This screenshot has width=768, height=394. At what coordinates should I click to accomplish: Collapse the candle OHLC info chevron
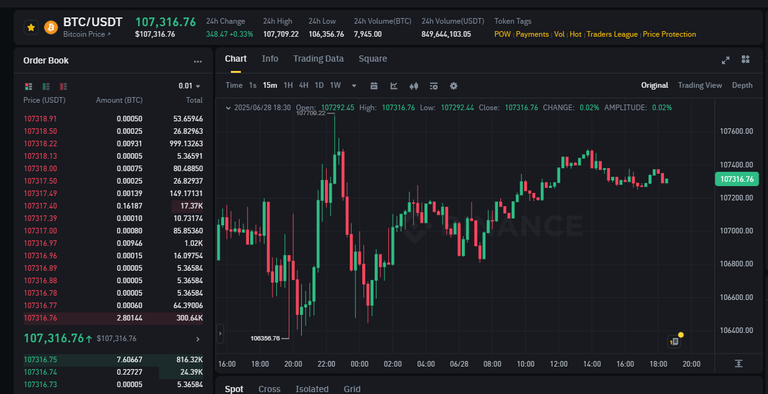click(x=228, y=108)
